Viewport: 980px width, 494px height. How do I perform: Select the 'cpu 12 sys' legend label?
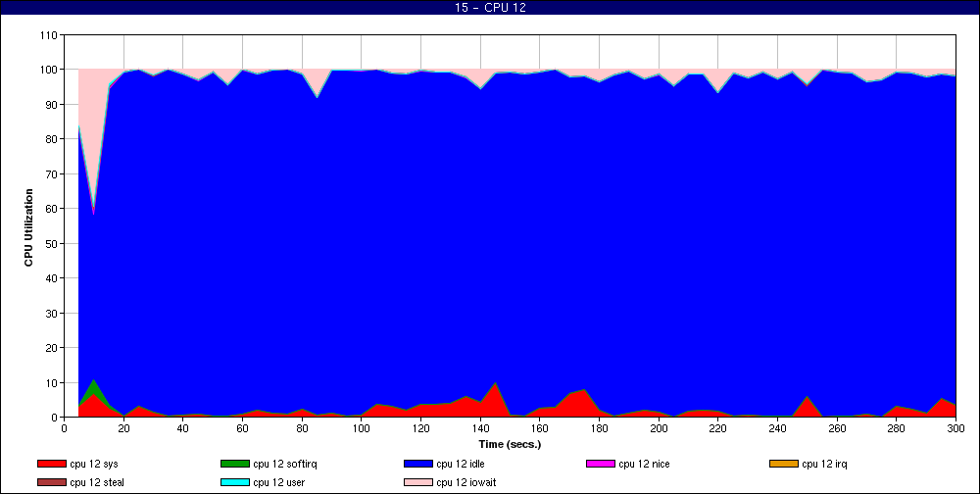click(x=94, y=464)
